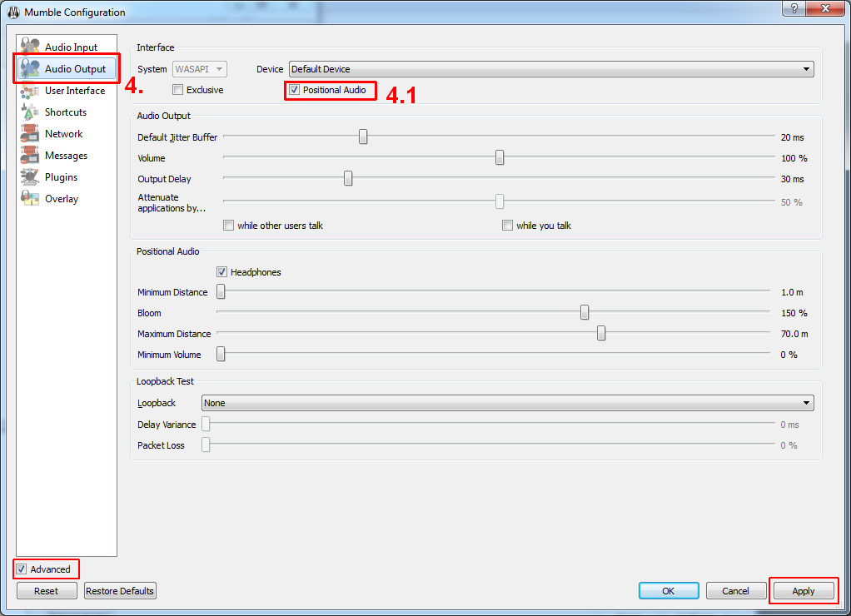The height and width of the screenshot is (616, 851).
Task: Select the Audio Output page
Action: point(67,69)
